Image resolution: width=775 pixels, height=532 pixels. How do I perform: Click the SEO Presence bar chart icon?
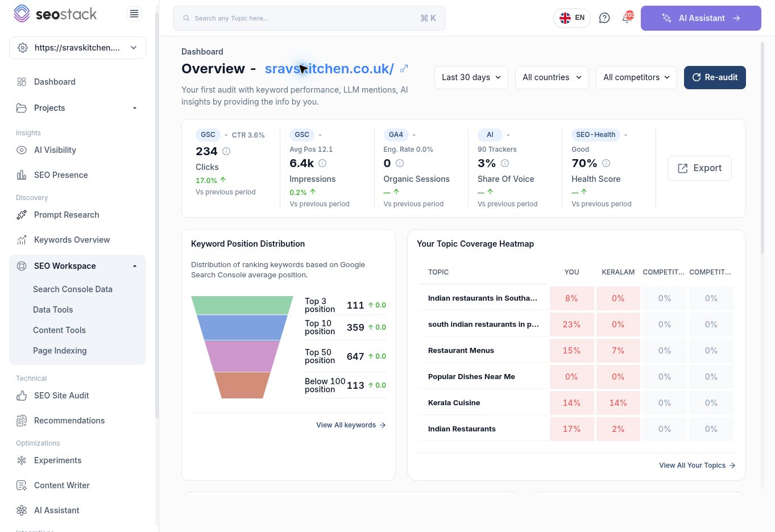(x=22, y=175)
